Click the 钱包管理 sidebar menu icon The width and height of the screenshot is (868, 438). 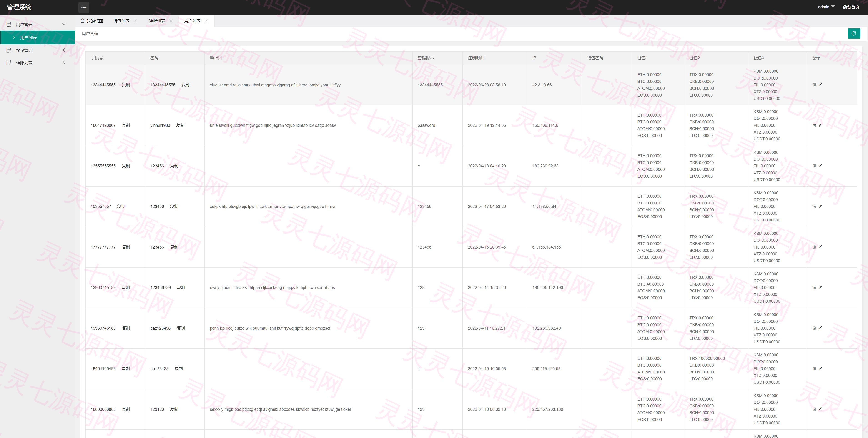[9, 50]
